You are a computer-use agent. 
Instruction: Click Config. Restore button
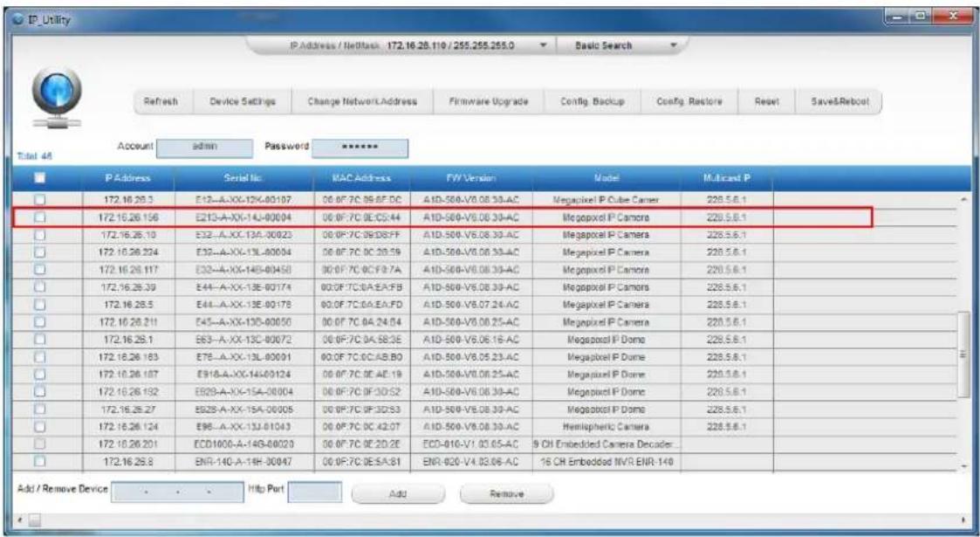(x=689, y=101)
